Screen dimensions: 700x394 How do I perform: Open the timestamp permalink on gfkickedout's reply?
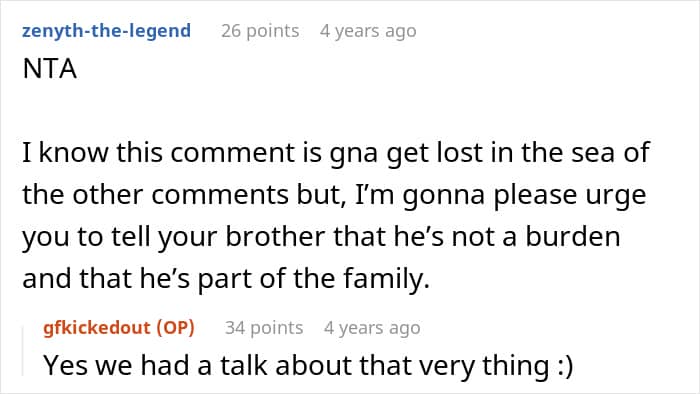point(372,328)
